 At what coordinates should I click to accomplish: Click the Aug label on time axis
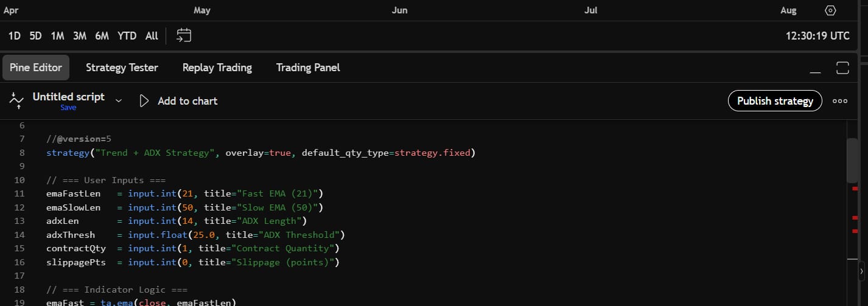pyautogui.click(x=788, y=10)
